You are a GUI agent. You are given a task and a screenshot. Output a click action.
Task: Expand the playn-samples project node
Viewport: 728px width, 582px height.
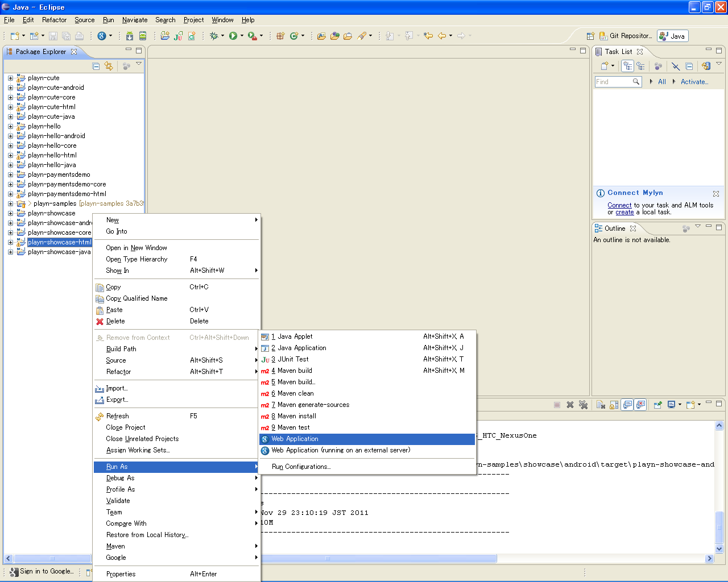[x=10, y=203]
